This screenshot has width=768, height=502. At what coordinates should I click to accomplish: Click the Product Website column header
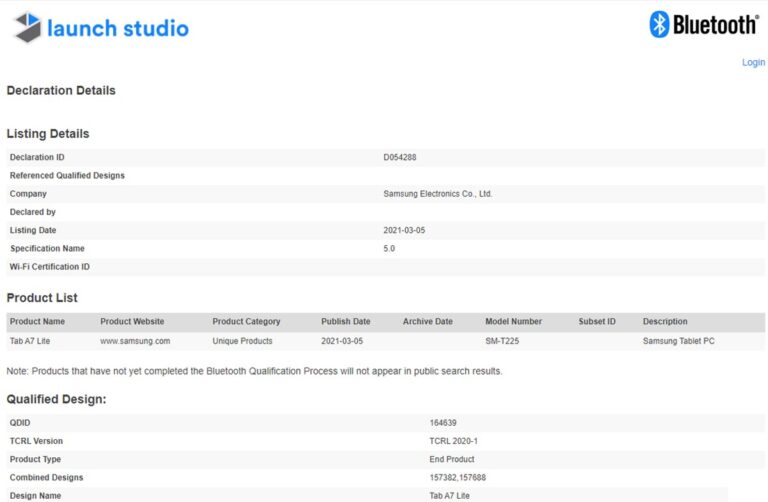(132, 321)
